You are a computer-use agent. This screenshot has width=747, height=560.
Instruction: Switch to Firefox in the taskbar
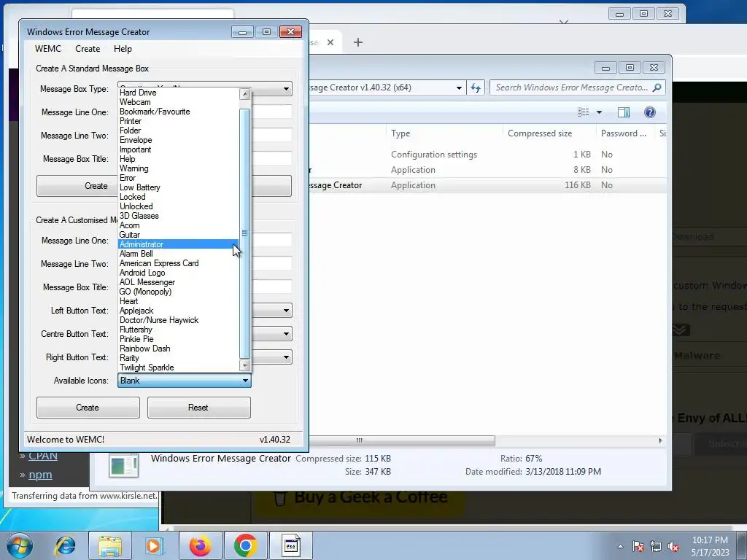200,545
